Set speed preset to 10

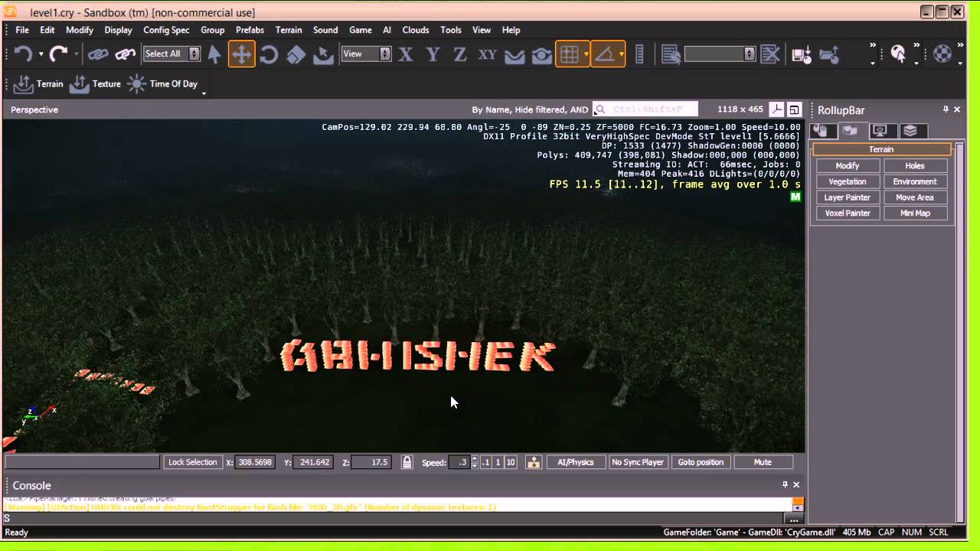click(x=511, y=462)
